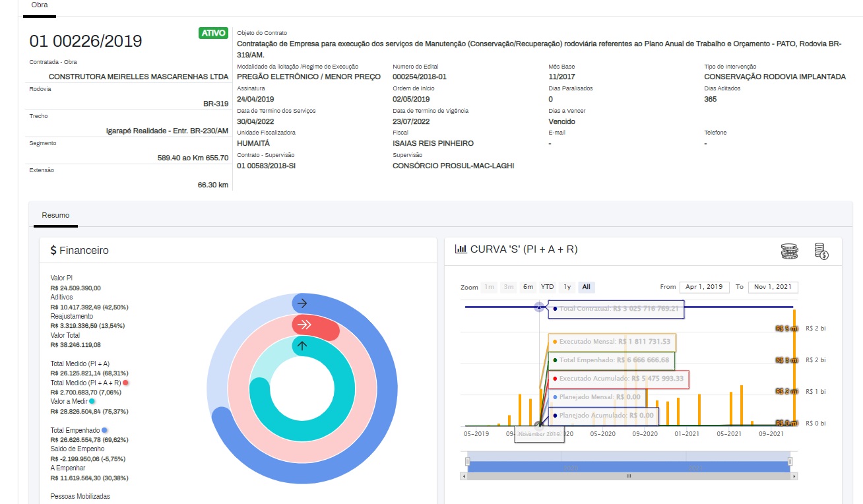Click the left handle of the chart navigator
This screenshot has height=504, width=863.
[x=468, y=461]
